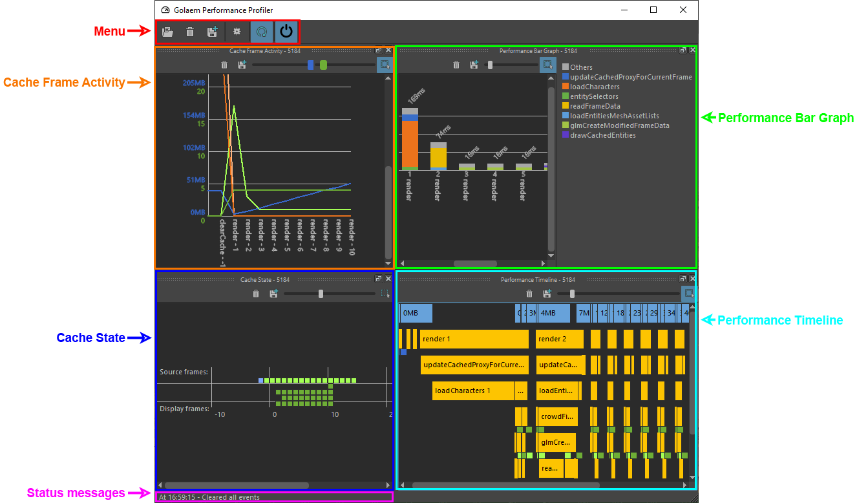The image size is (868, 503).
Task: Click the open-folder icon in the main toolbar
Action: (x=167, y=31)
